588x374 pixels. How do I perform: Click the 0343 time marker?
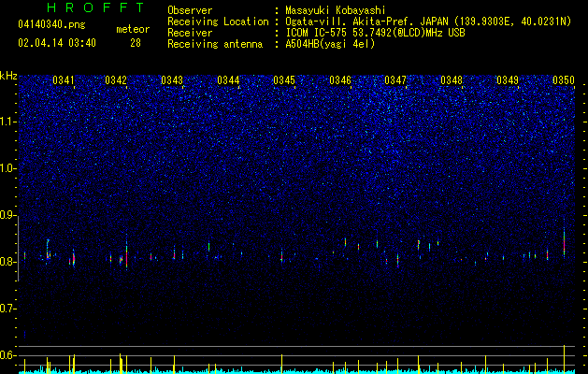coord(172,80)
